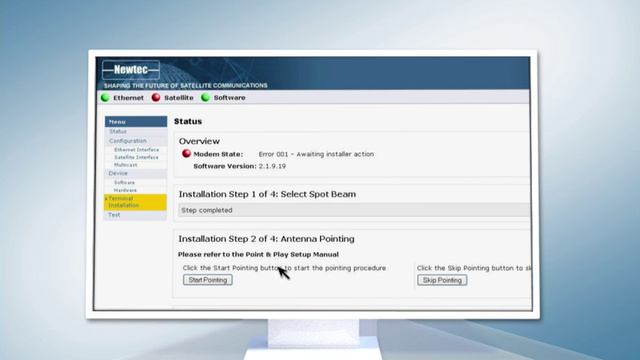Click the Menu header in the sidebar
Screen dimensions: 640x360
tap(136, 122)
